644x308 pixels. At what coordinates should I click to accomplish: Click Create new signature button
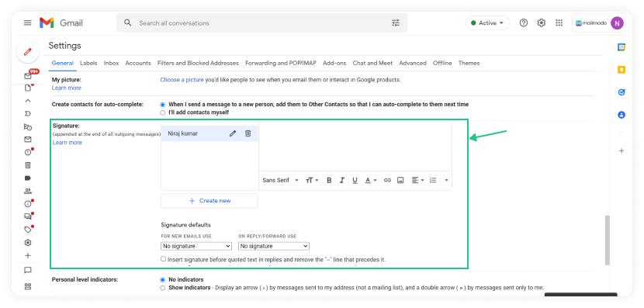point(209,201)
